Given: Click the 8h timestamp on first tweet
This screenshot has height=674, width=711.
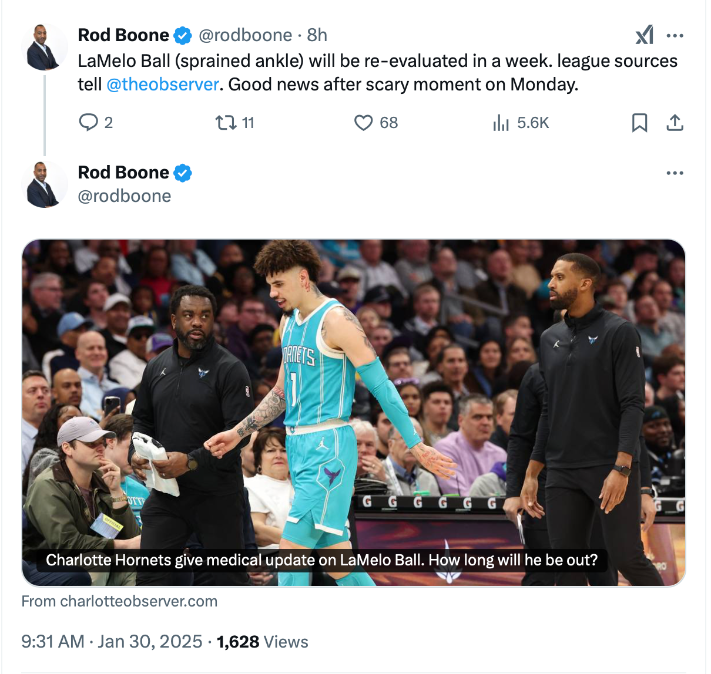Looking at the screenshot, I should (317, 35).
